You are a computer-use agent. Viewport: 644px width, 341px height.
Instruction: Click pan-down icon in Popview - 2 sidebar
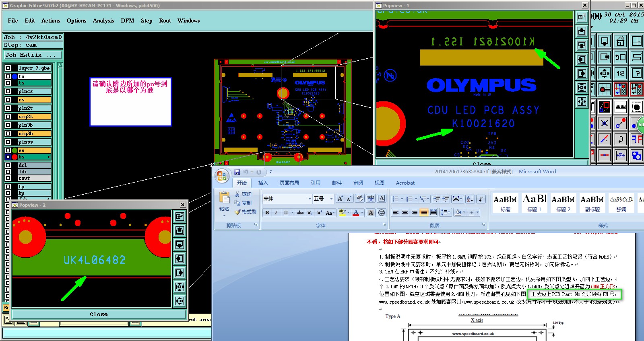click(x=180, y=244)
